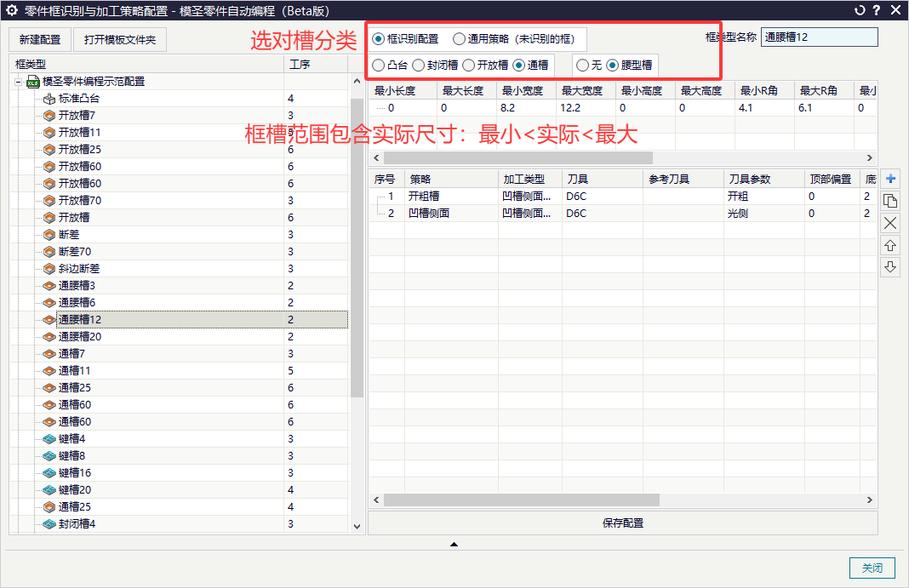Open help question mark icon
This screenshot has height=588, width=909.
[877, 10]
